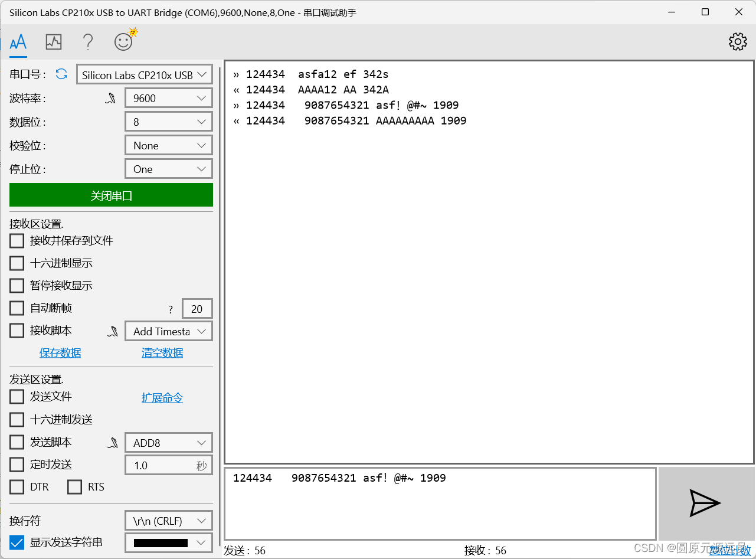Screen dimensions: 756x559
Task: Open the ADD8 send script dropdown
Action: point(169,443)
